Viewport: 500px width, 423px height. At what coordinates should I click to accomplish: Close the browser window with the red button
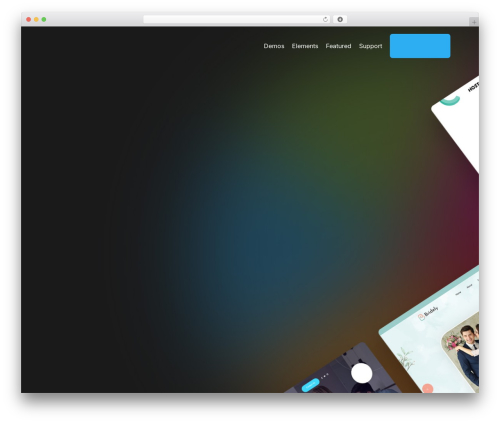click(x=29, y=19)
